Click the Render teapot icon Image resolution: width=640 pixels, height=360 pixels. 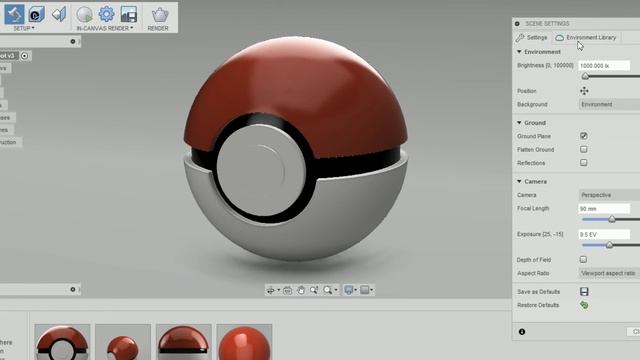tap(160, 15)
